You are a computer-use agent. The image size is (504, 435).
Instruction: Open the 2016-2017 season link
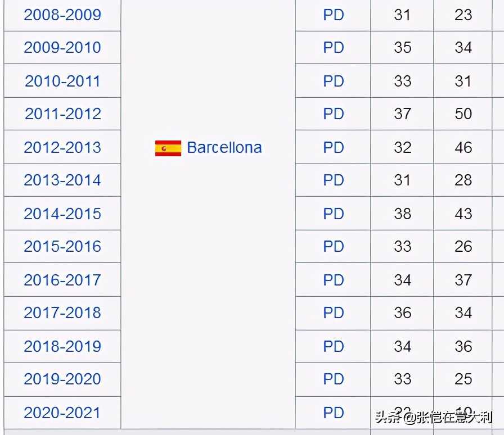(x=62, y=280)
